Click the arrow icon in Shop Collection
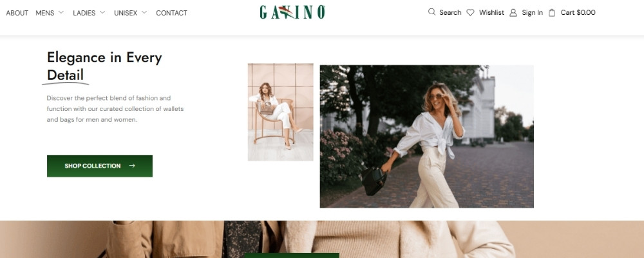Screen dimensions: 644x258 [132, 166]
